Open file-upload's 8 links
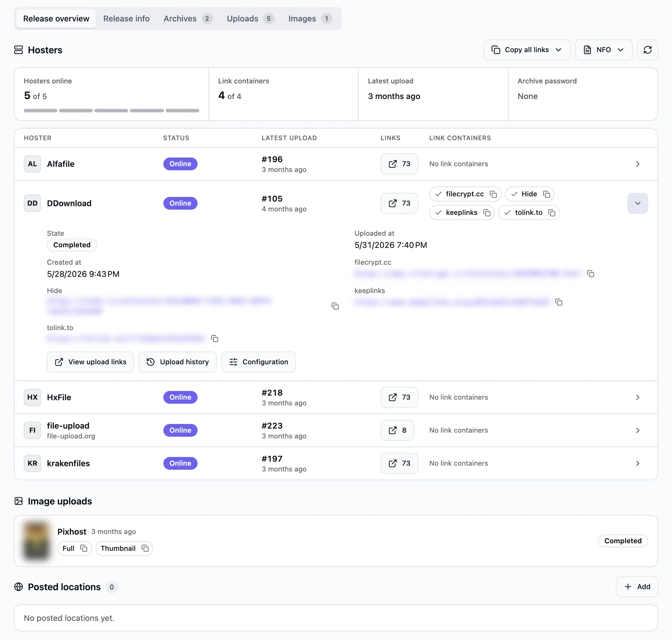Image resolution: width=672 pixels, height=640 pixels. (x=397, y=430)
